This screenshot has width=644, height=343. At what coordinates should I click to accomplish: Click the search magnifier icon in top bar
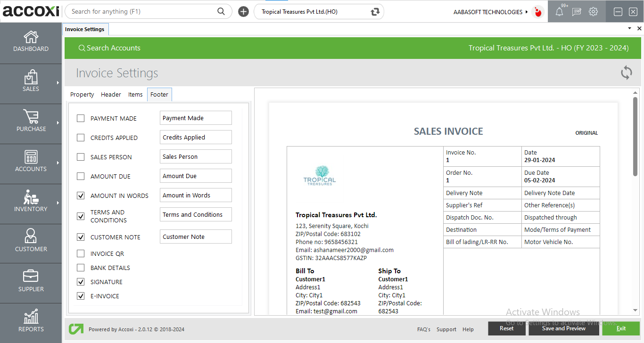click(221, 11)
